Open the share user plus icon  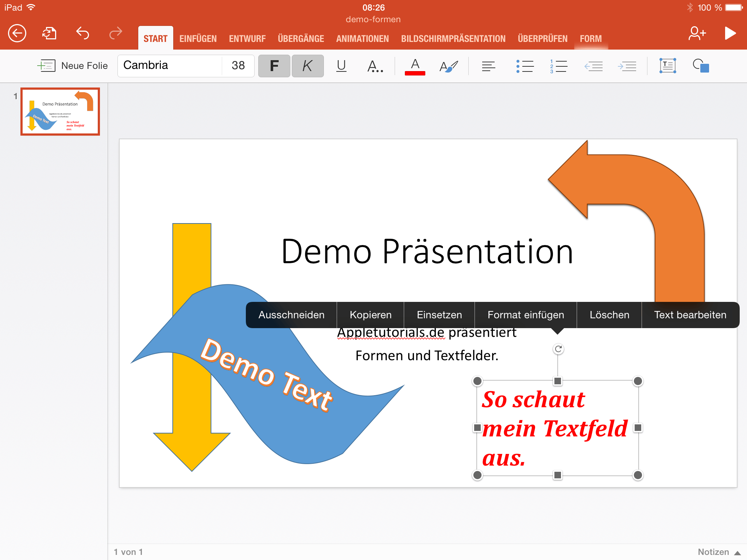point(697,34)
